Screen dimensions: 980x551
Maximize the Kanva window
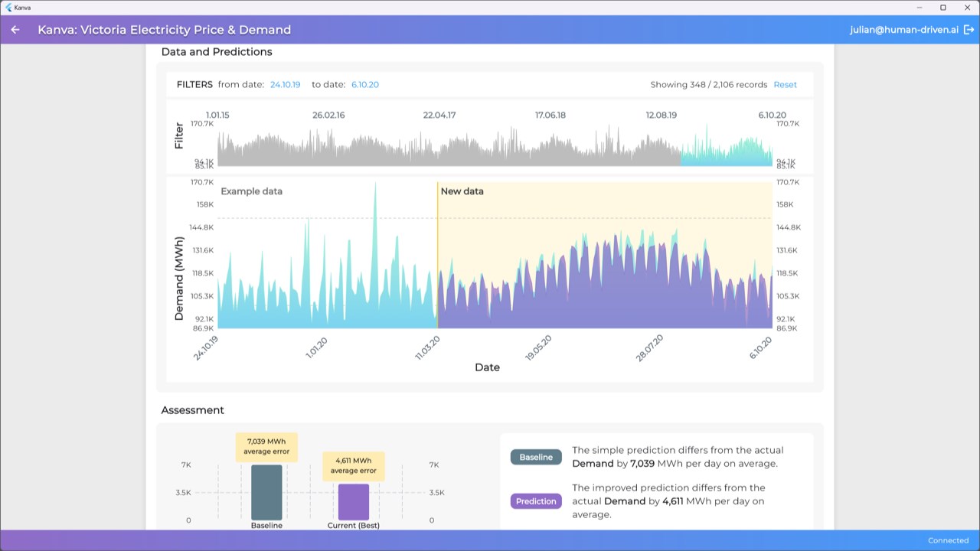(x=943, y=7)
